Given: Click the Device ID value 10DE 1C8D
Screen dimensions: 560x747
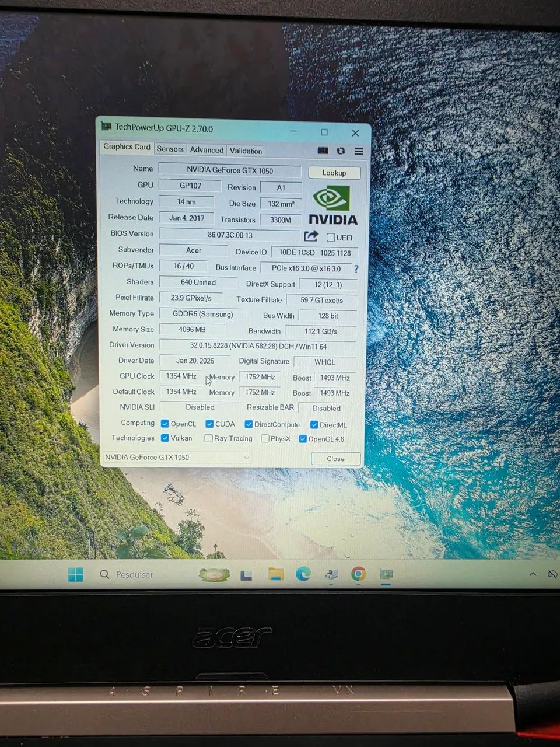Looking at the screenshot, I should pos(314,253).
